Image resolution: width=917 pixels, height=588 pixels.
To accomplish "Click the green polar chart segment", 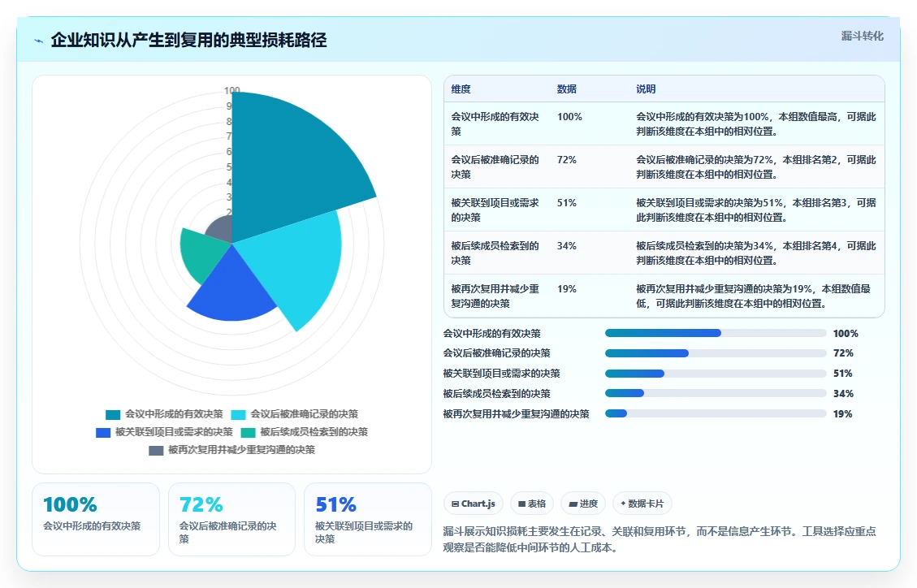I will (x=201, y=254).
